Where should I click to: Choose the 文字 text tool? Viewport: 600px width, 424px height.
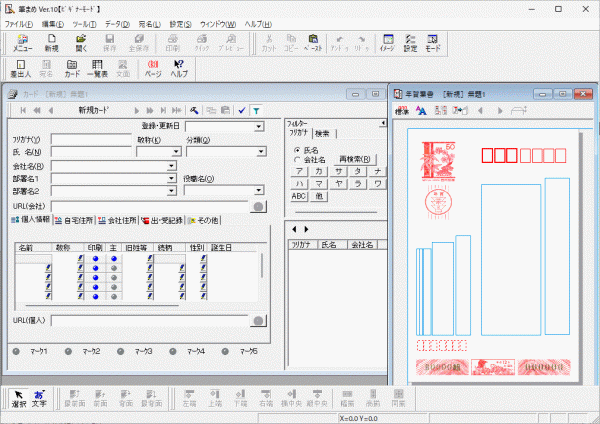tap(39, 398)
